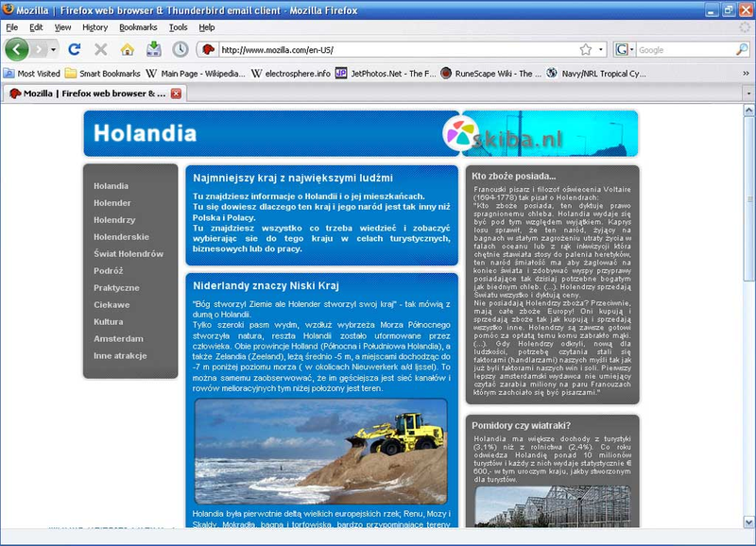Click into the address bar URL field
The width and height of the screenshot is (756, 546).
[x=397, y=49]
